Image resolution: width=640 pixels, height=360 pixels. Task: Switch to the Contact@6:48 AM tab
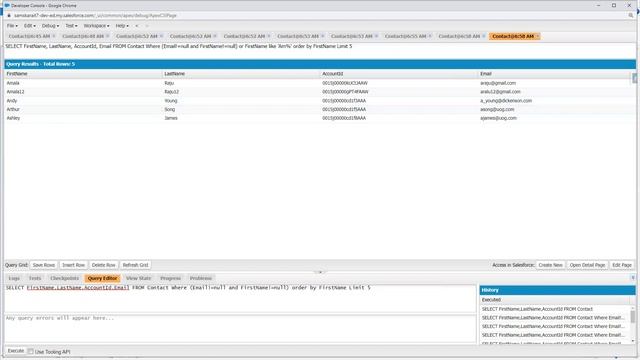tap(83, 36)
